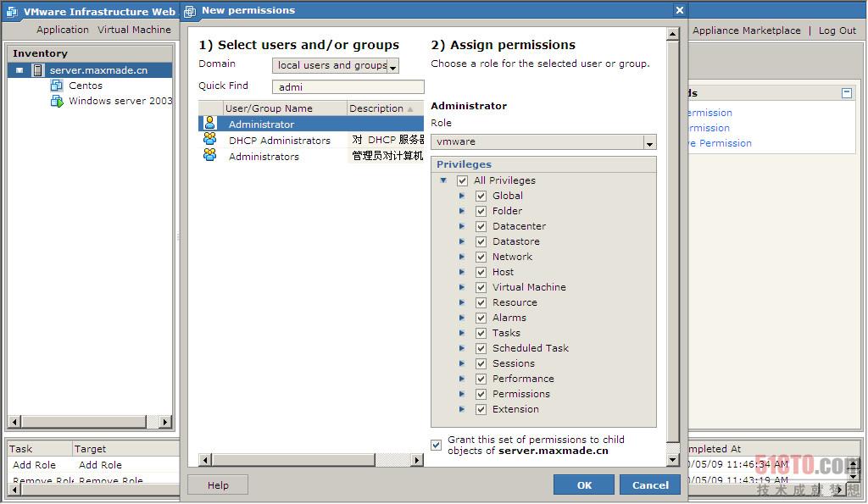Uncheck the Virtual Machine privilege
Screen dimensions: 868x504
pos(481,287)
